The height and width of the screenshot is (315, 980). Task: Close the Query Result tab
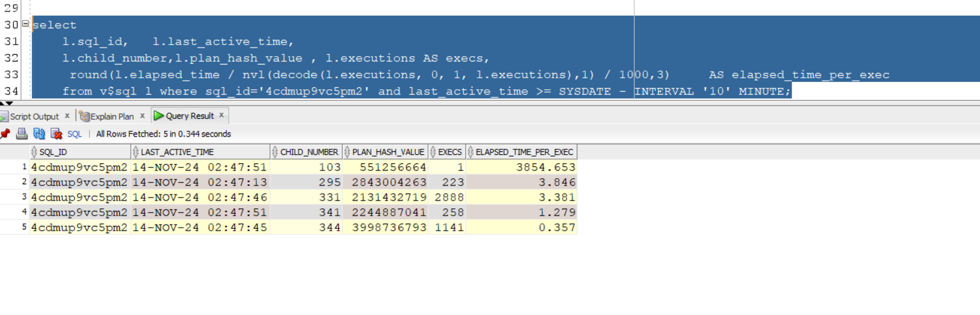tap(222, 115)
